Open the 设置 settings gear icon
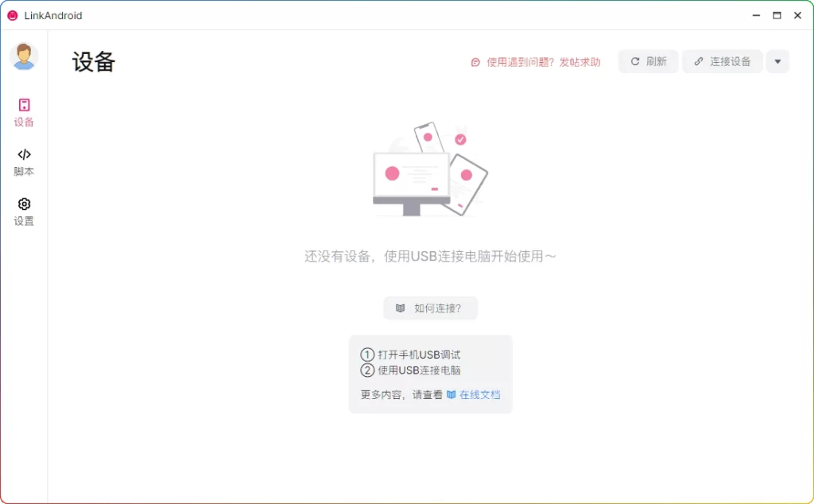Image resolution: width=814 pixels, height=504 pixels. coord(23,204)
